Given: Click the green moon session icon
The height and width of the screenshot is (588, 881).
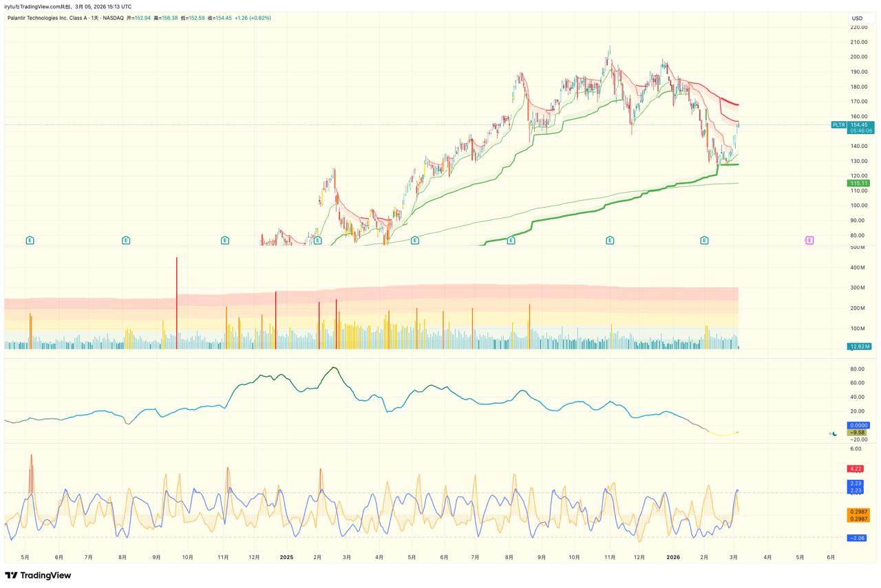Looking at the screenshot, I should click(834, 433).
